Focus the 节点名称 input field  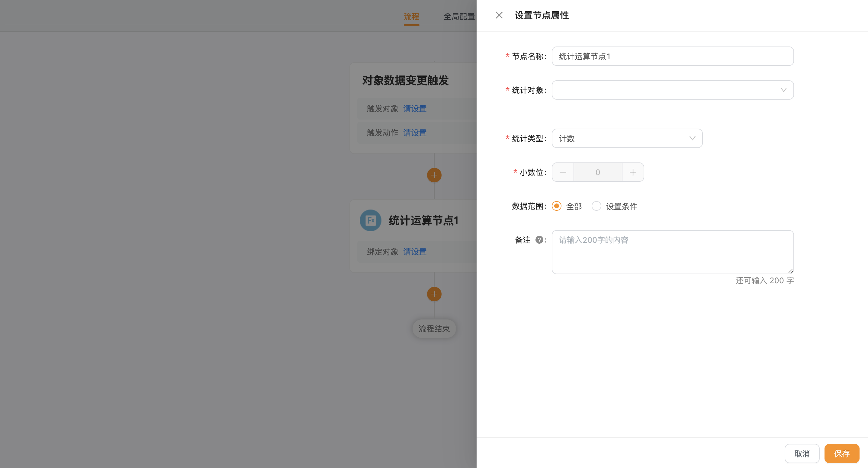(673, 56)
